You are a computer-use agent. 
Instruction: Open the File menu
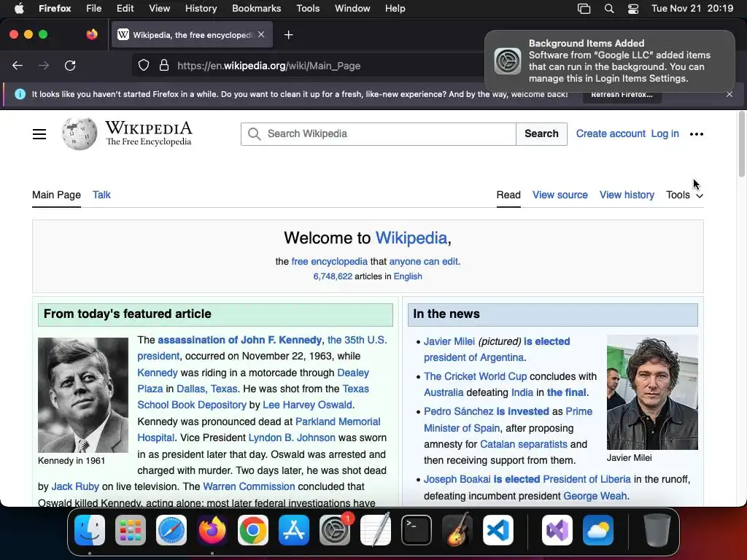[x=94, y=8]
